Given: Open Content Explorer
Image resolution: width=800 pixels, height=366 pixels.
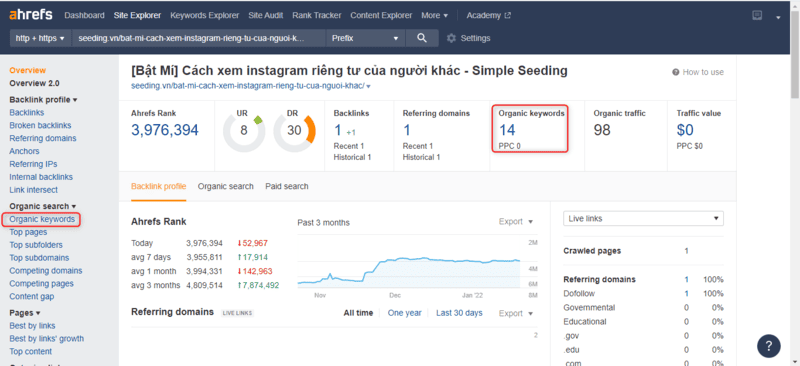Looking at the screenshot, I should coord(381,15).
